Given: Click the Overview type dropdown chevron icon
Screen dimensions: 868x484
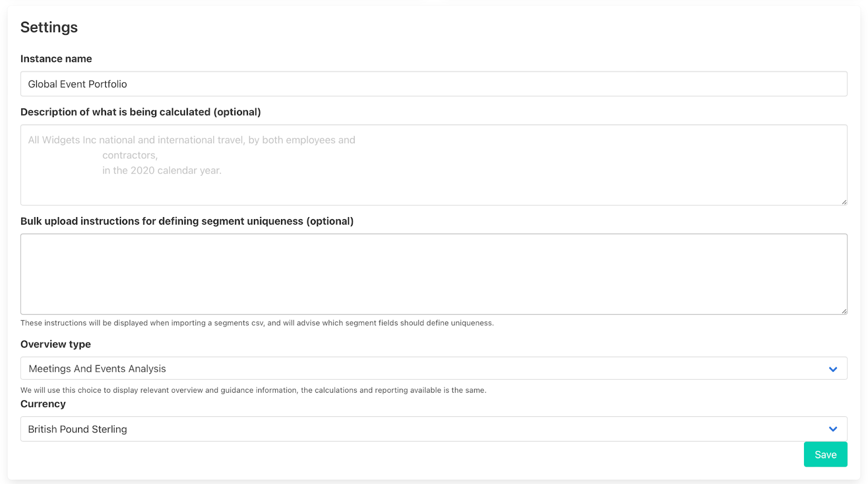Looking at the screenshot, I should (833, 369).
